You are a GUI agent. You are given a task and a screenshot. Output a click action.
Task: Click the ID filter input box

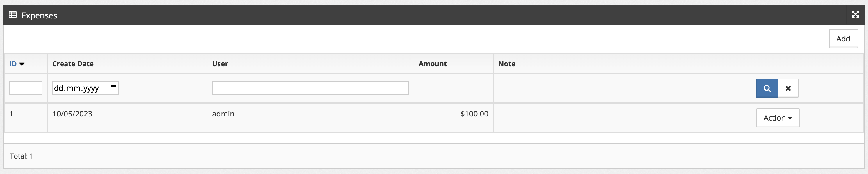pyautogui.click(x=26, y=88)
